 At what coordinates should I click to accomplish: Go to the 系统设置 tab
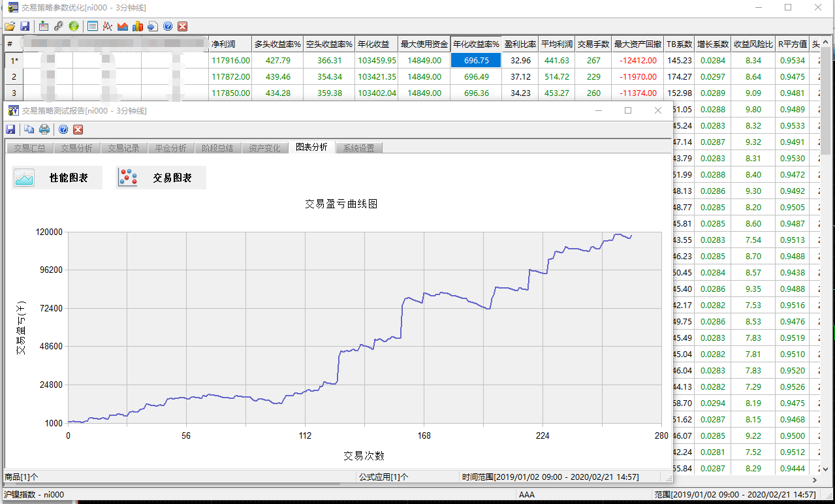(x=358, y=148)
